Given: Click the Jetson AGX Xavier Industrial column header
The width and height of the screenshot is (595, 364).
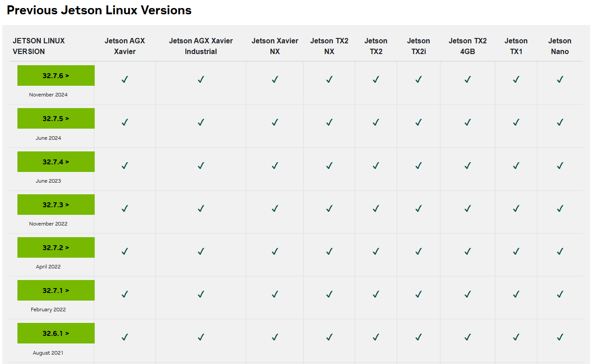Looking at the screenshot, I should pyautogui.click(x=201, y=46).
